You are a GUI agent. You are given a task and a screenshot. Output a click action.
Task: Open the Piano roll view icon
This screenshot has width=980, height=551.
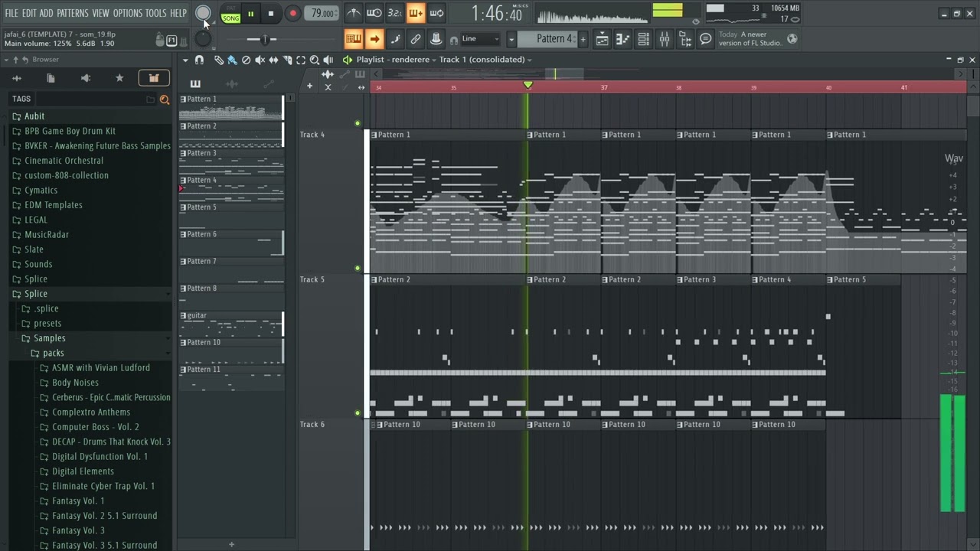point(623,39)
